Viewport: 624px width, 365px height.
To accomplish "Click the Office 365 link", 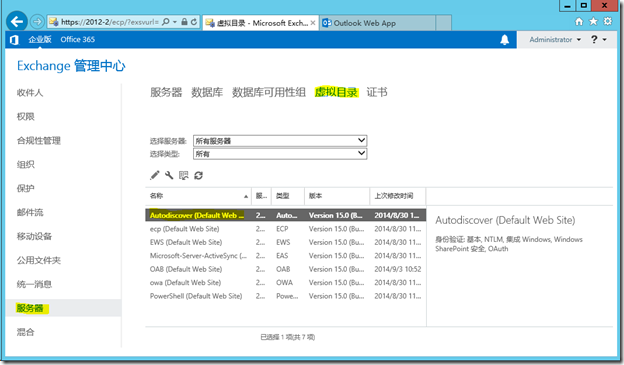I will tap(78, 39).
